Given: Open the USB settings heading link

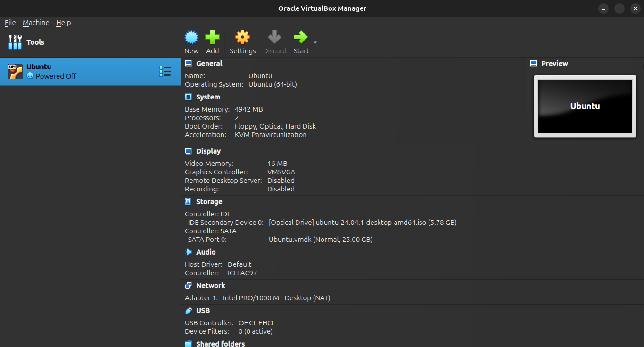Looking at the screenshot, I should point(203,311).
